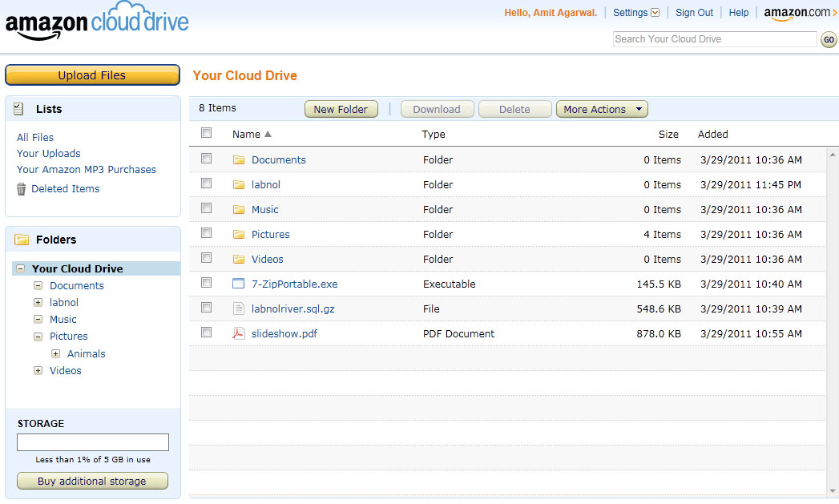
Task: Click the 'PDF Document' type cell
Action: point(458,334)
